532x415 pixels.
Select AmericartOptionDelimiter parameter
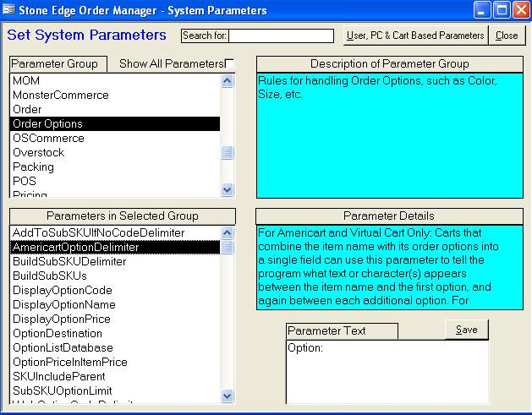point(115,247)
